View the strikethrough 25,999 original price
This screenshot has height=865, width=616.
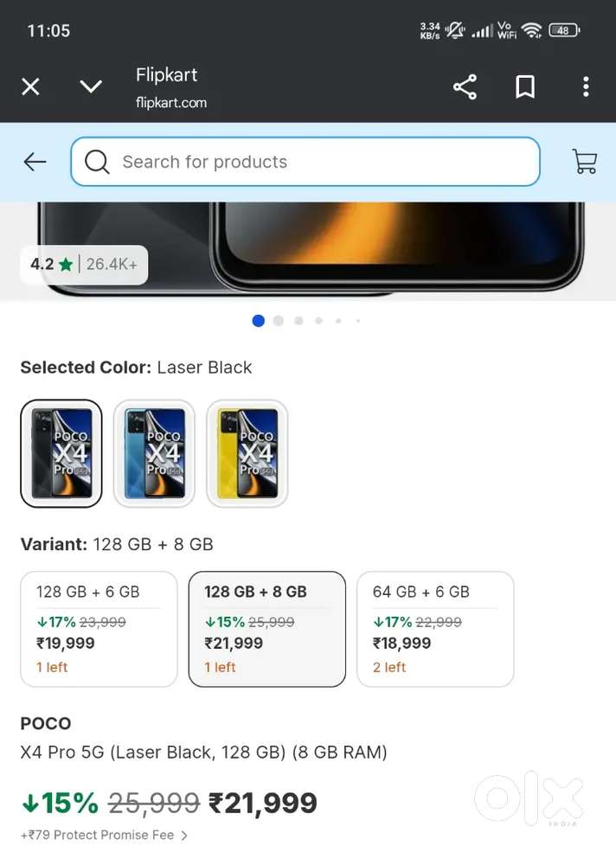(154, 803)
